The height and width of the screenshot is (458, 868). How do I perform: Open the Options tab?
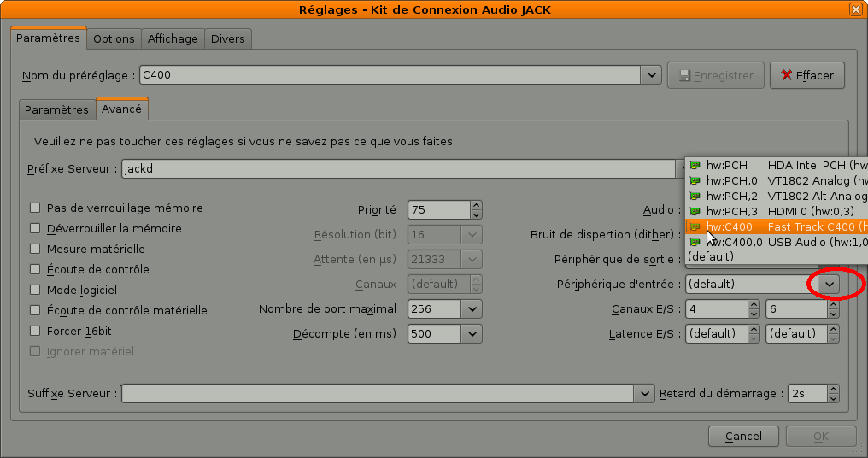point(114,38)
